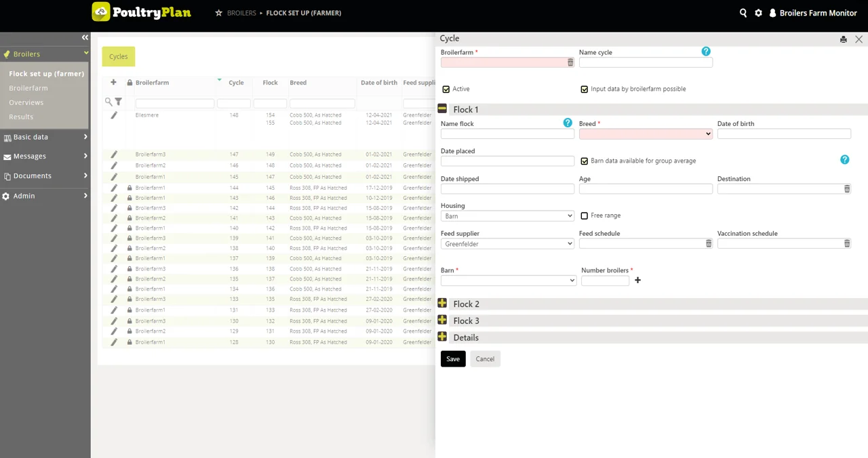Edit the Ellesmere cycle with pencil icon
The width and height of the screenshot is (868, 458).
click(x=114, y=115)
